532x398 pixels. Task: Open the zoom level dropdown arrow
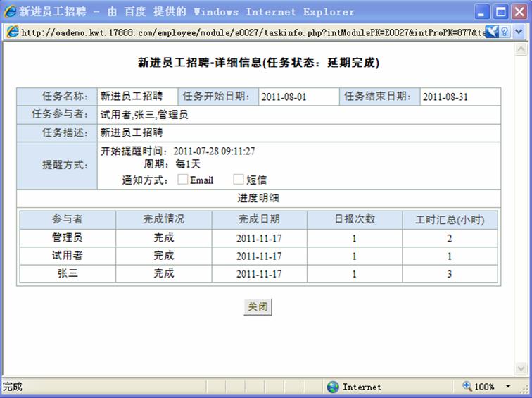509,387
